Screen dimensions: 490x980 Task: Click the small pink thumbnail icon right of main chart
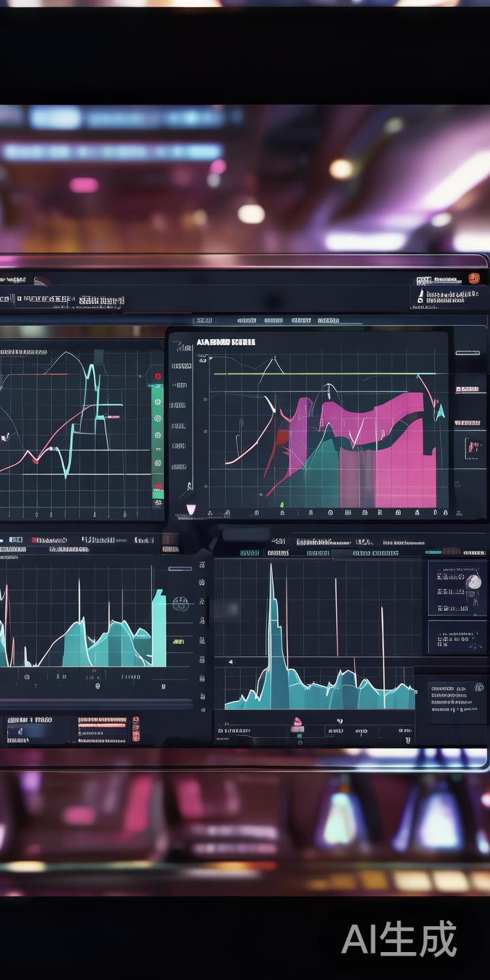coord(472,447)
